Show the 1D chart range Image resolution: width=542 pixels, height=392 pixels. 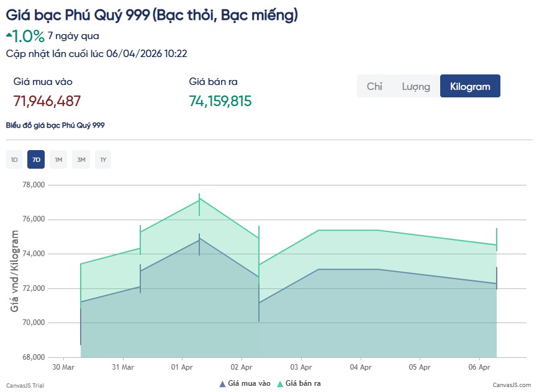tap(14, 160)
